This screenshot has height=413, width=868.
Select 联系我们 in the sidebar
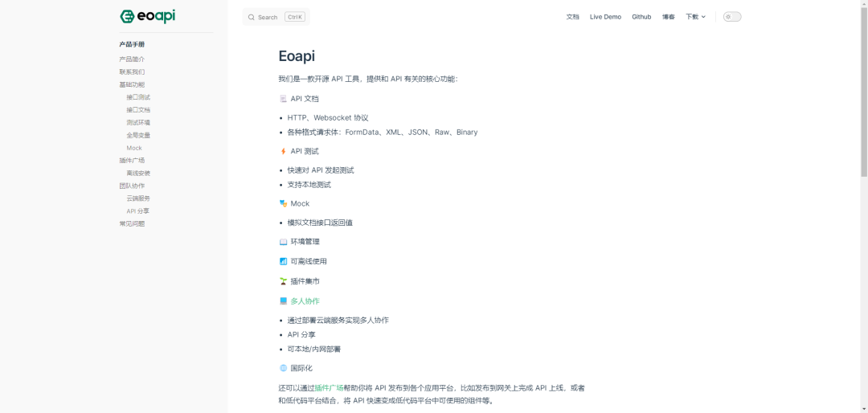[x=133, y=72]
